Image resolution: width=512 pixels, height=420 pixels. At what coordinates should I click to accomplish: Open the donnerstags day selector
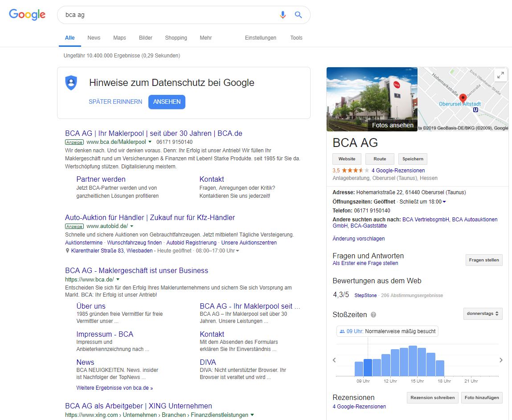coord(483,314)
